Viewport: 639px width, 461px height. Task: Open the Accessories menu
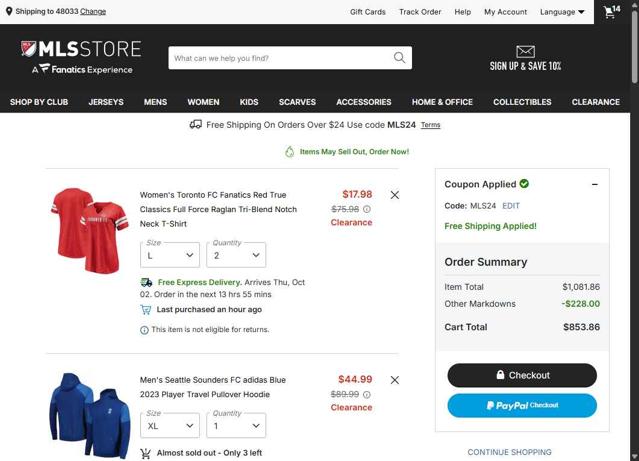pyautogui.click(x=364, y=102)
